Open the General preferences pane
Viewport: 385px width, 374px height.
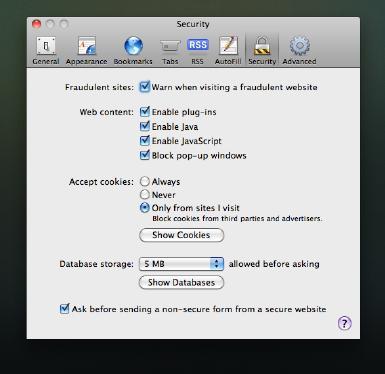pos(46,50)
